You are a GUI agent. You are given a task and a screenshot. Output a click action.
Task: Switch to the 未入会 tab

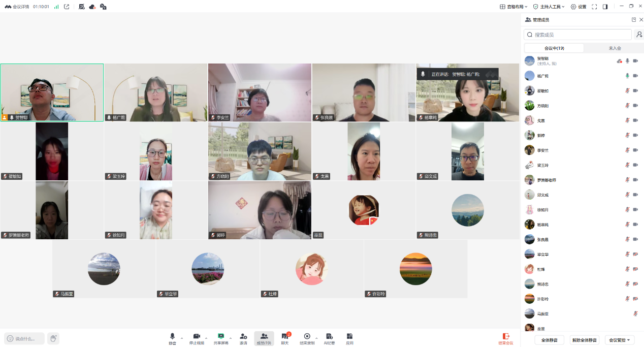click(x=615, y=48)
